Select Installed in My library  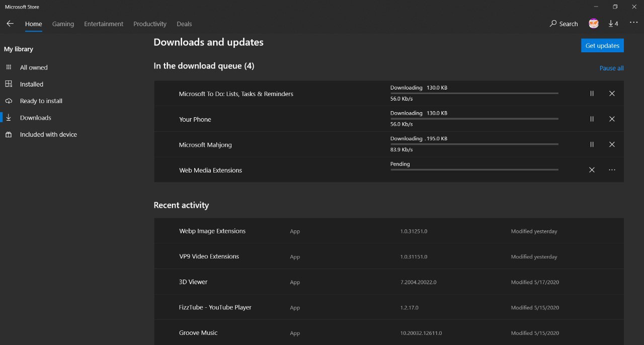coord(32,84)
